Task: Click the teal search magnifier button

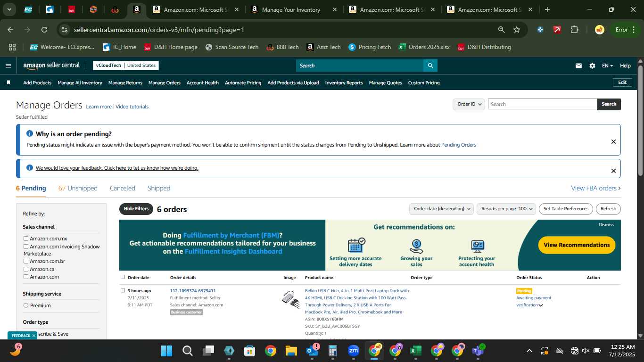Action: 430,66
